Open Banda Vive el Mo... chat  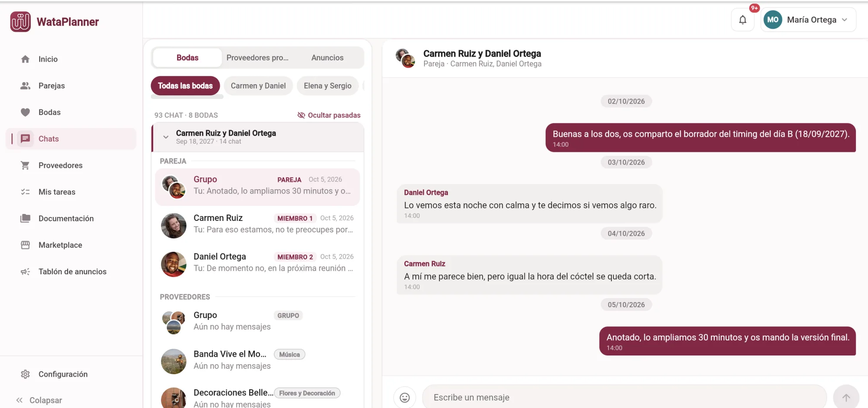pyautogui.click(x=257, y=361)
